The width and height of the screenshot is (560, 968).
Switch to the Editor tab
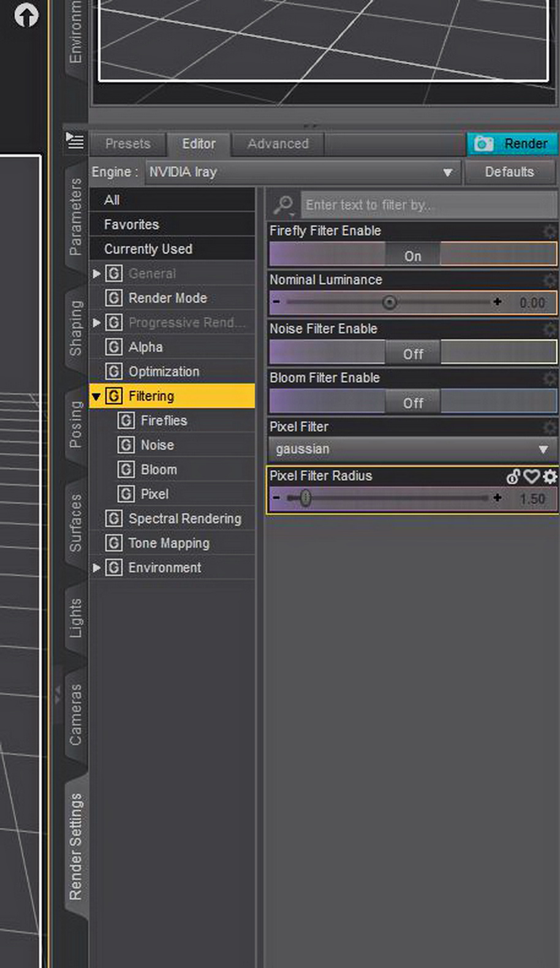pos(199,144)
